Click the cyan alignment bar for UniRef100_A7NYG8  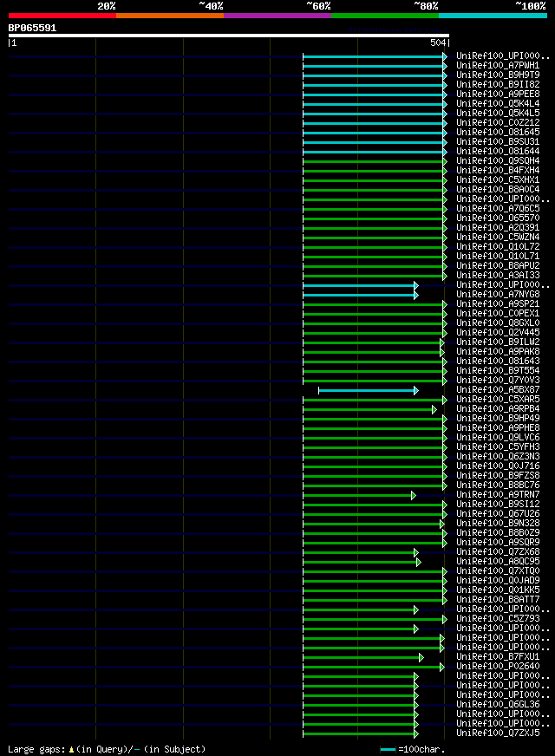click(360, 295)
